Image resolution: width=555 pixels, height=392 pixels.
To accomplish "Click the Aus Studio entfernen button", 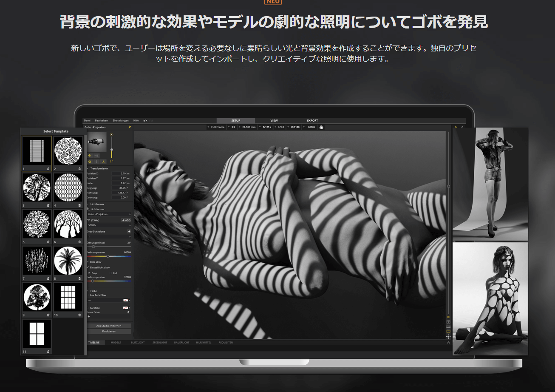I will (x=109, y=326).
